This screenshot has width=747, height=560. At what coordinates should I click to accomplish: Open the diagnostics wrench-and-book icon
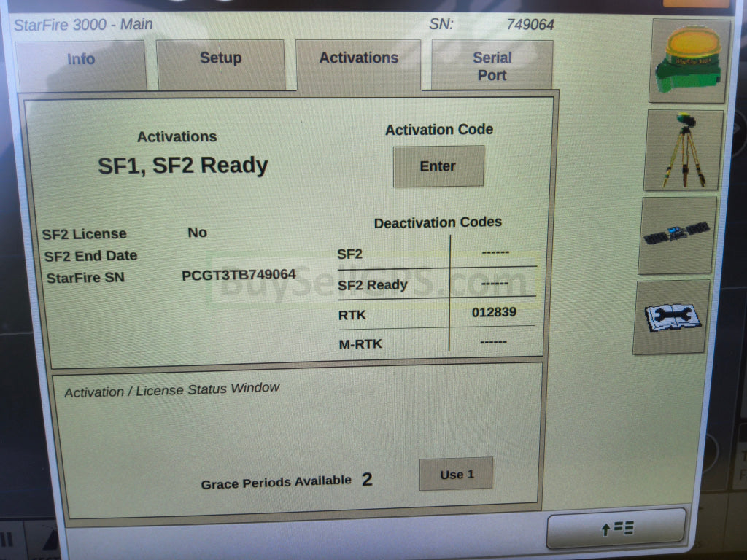click(672, 317)
